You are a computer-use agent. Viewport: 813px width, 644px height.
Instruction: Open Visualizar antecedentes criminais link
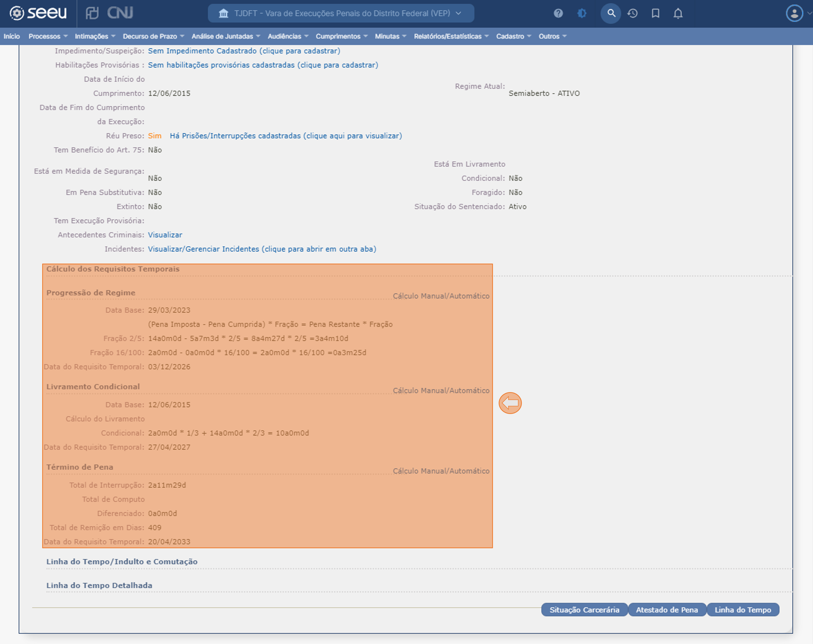(165, 235)
